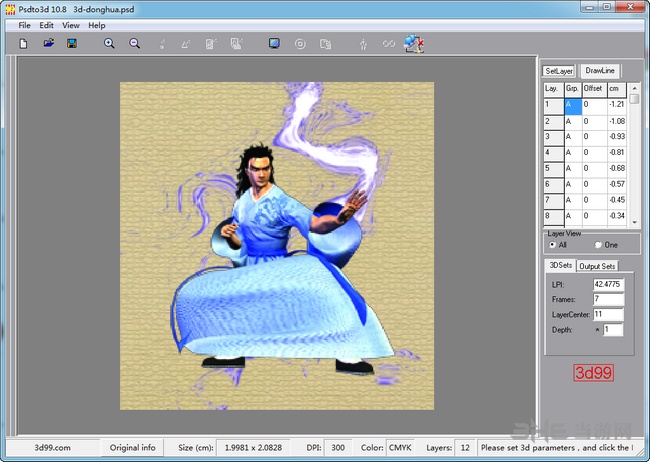Select the All layer view radio
This screenshot has height=462, width=650.
click(552, 245)
